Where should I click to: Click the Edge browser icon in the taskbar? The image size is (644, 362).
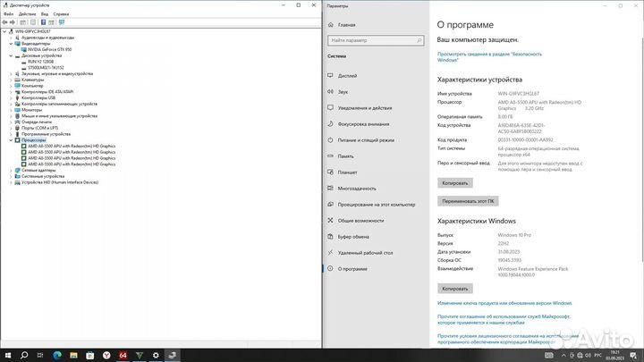[55, 355]
